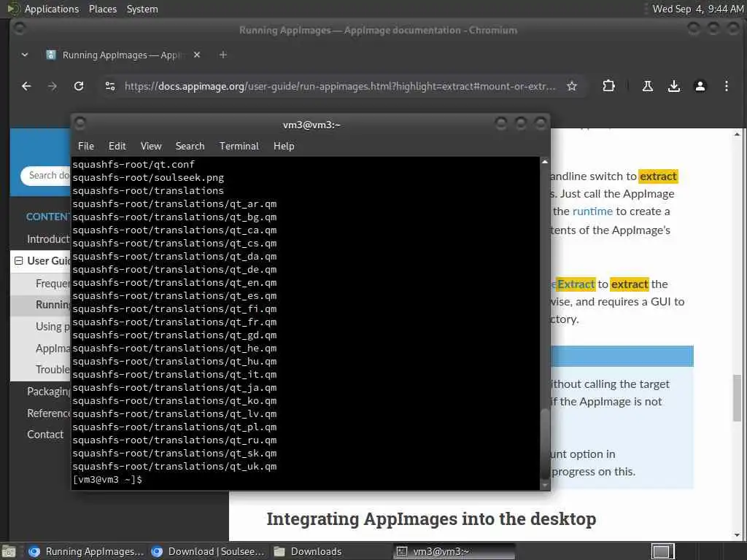Open the terminal Help menu
This screenshot has width=747, height=560.
(284, 146)
